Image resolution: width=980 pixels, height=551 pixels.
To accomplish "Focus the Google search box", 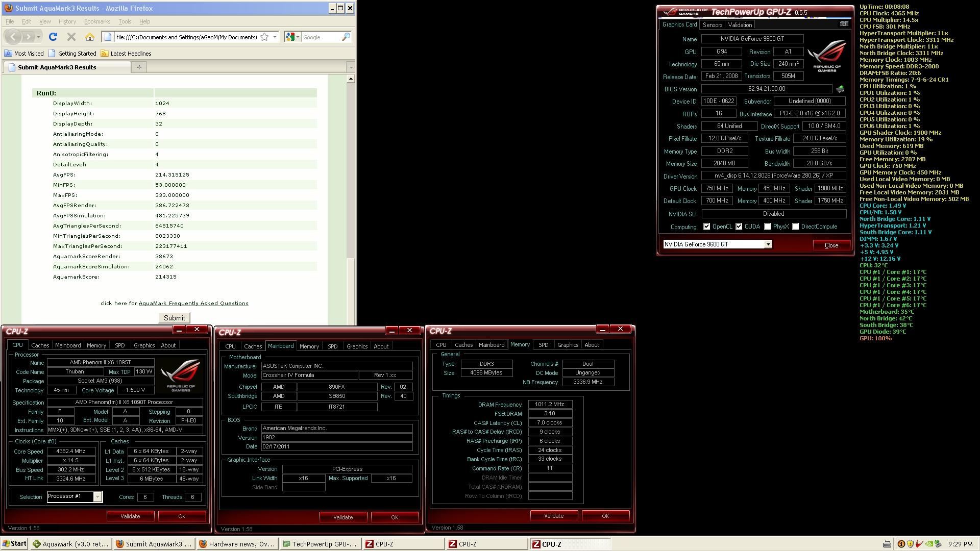I will point(321,37).
